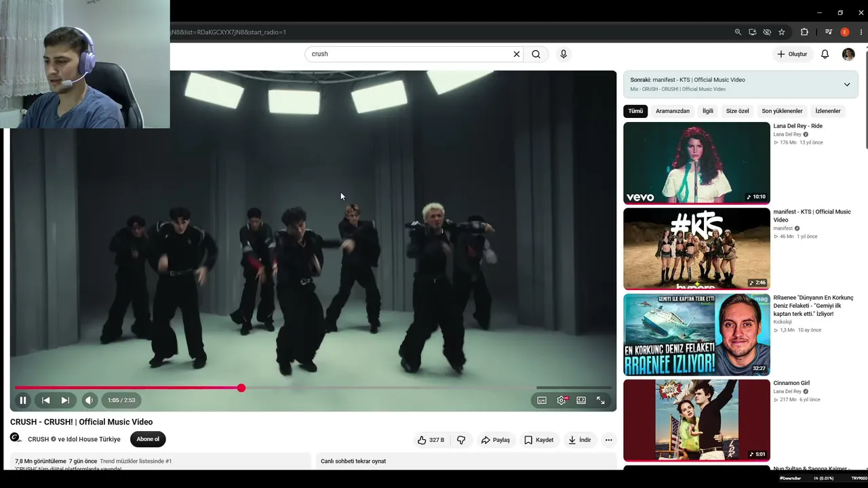Open YouTube notifications bell

click(x=825, y=54)
